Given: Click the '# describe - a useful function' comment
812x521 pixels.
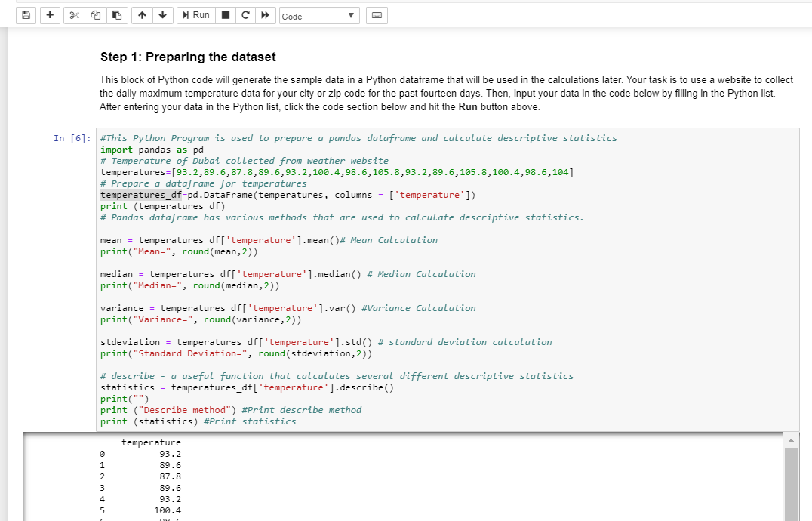Looking at the screenshot, I should (x=337, y=376).
